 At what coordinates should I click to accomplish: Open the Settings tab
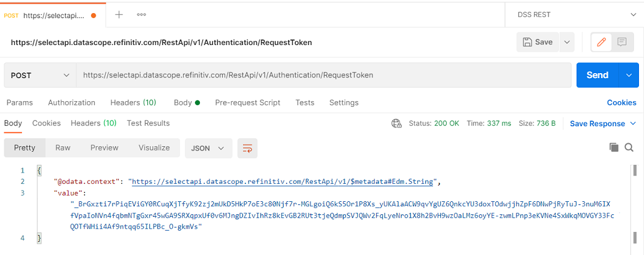[x=344, y=102]
